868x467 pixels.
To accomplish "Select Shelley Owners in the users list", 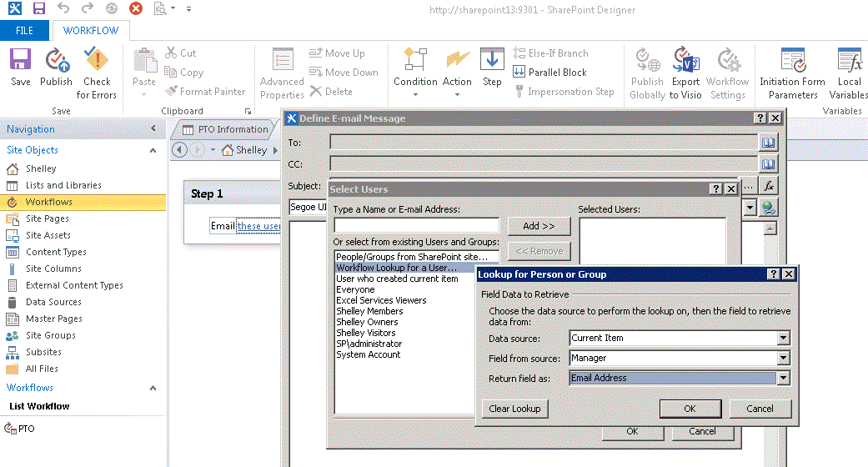I will (x=367, y=322).
